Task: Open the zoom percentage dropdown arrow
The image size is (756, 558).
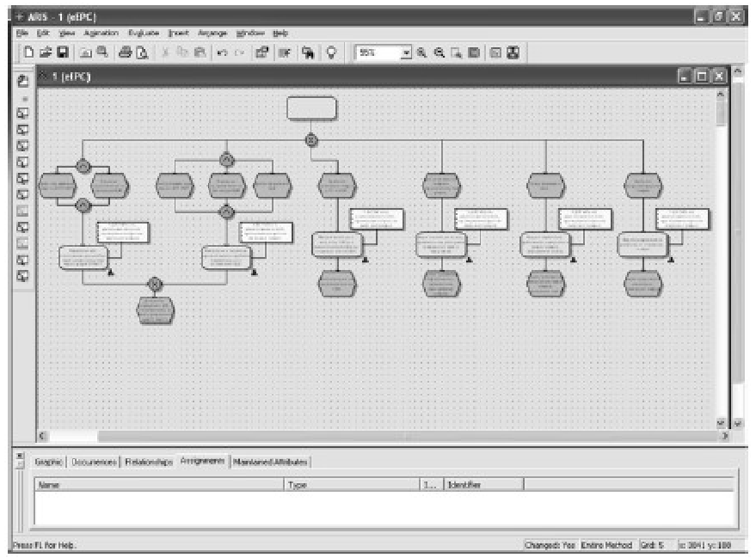Action: (407, 52)
